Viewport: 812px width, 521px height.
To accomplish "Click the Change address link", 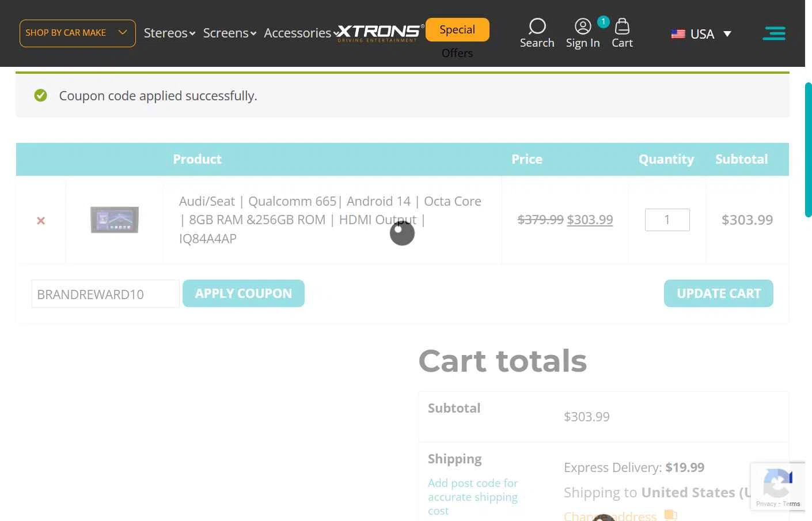I will tap(610, 516).
